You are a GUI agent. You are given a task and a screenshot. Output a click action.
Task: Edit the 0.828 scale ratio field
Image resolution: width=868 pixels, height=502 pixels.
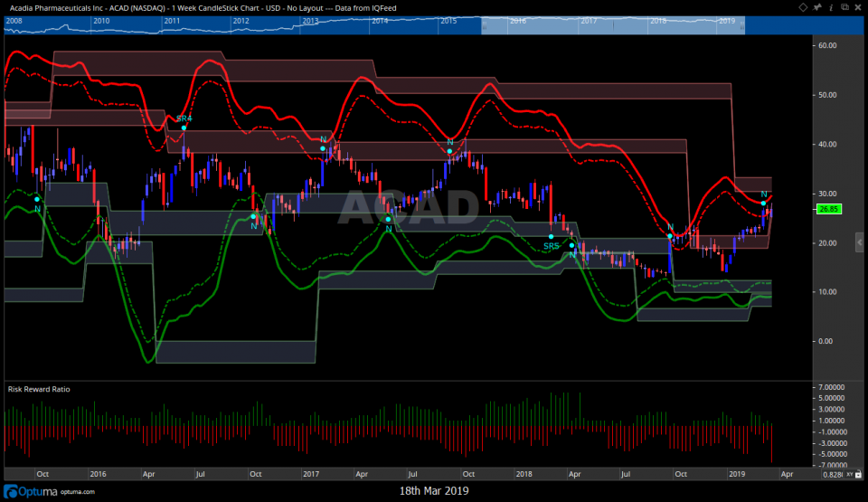[833, 474]
